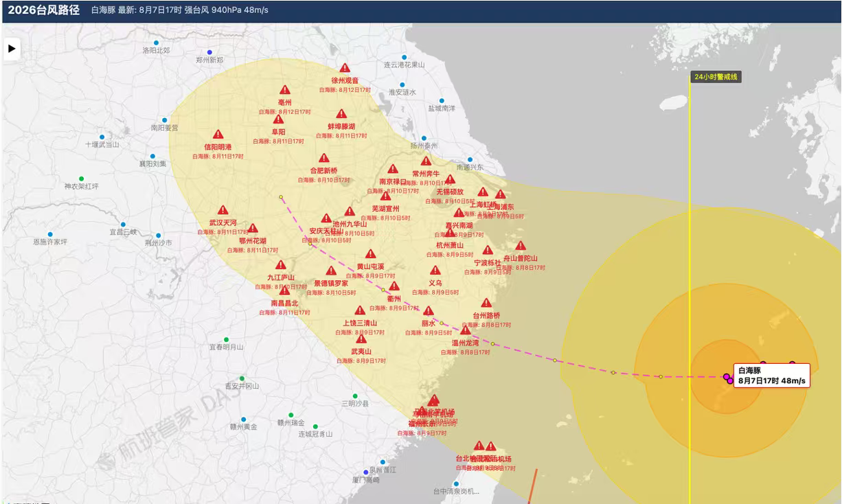Click 台州路桥 warning marker

pyautogui.click(x=486, y=303)
